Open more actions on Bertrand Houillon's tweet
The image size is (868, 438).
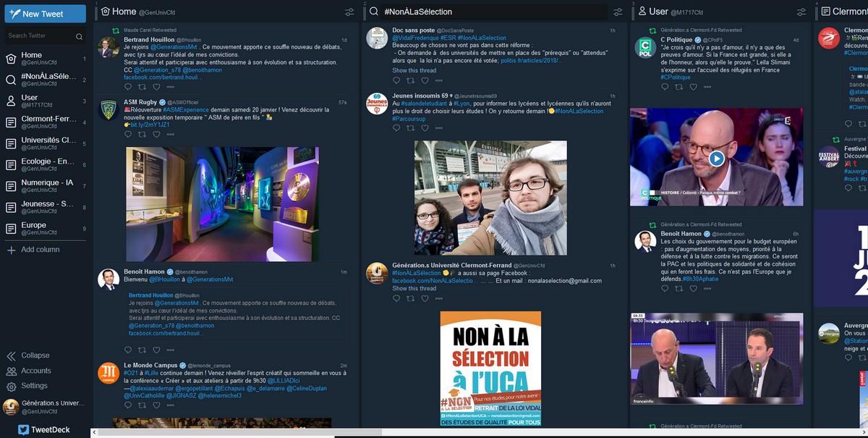(170, 87)
